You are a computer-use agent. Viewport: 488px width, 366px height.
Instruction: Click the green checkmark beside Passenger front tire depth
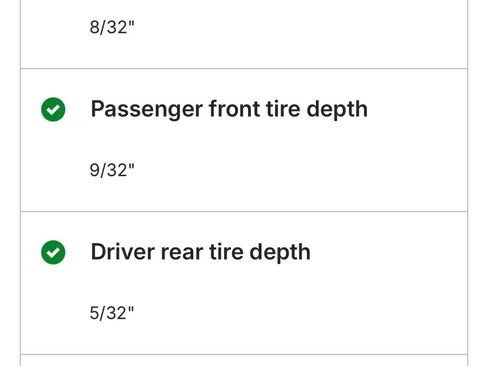coord(53,109)
